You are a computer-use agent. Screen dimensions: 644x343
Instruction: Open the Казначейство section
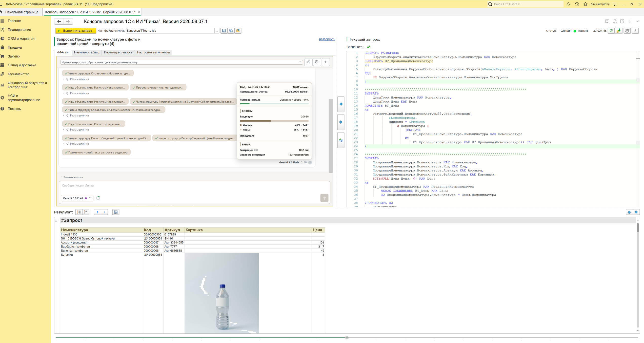(18, 74)
